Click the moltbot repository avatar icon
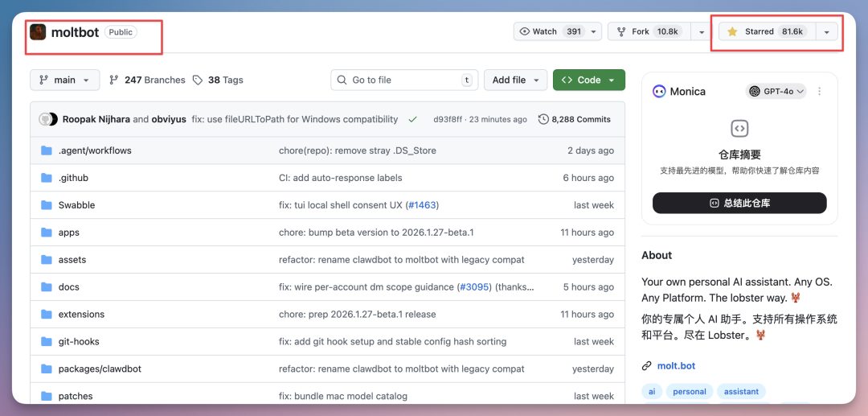The image size is (868, 416). point(38,32)
